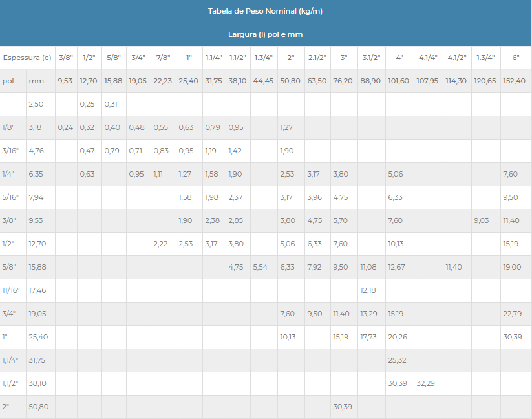Screen dimensions: 532x419
Task: Select the weight value 9,03
Action: click(x=482, y=220)
